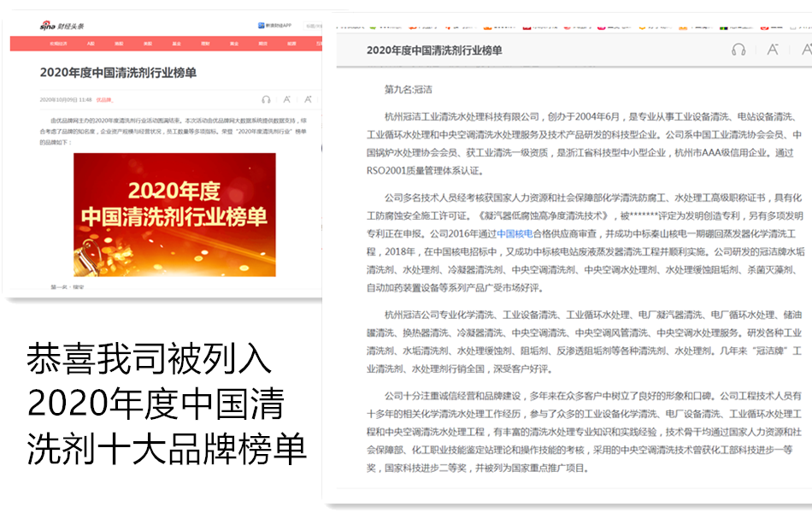Image resolution: width=812 pixels, height=513 pixels.
Task: Click headphone listen icon in left article
Action: pyautogui.click(x=266, y=100)
